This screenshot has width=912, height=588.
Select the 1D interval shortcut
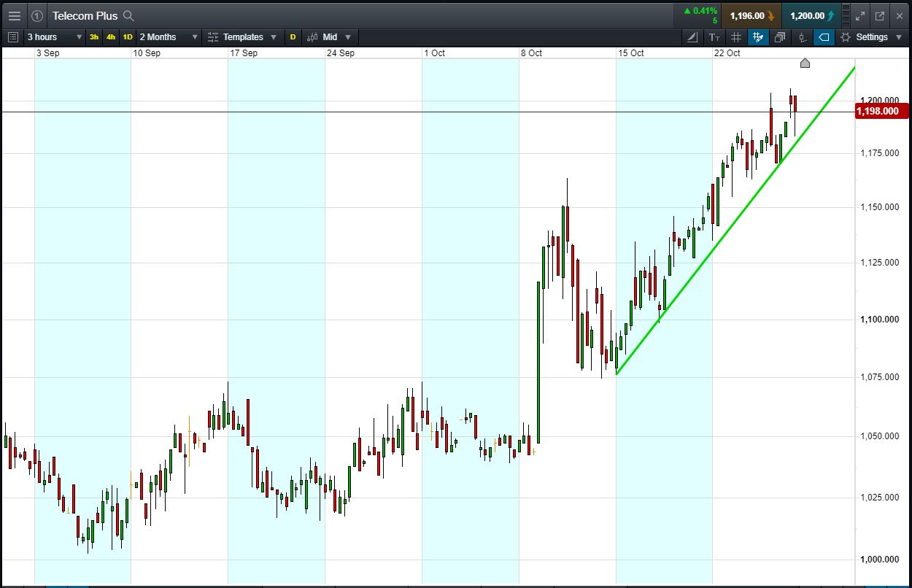(x=128, y=37)
